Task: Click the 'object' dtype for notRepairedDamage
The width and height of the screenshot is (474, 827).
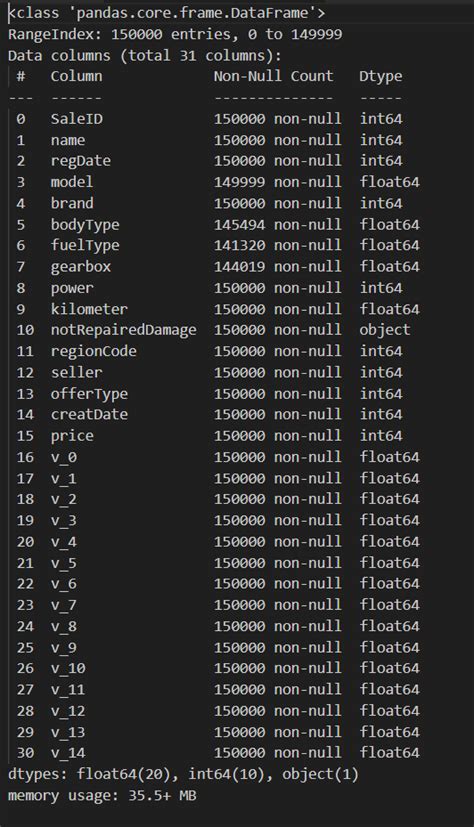Action: click(385, 331)
